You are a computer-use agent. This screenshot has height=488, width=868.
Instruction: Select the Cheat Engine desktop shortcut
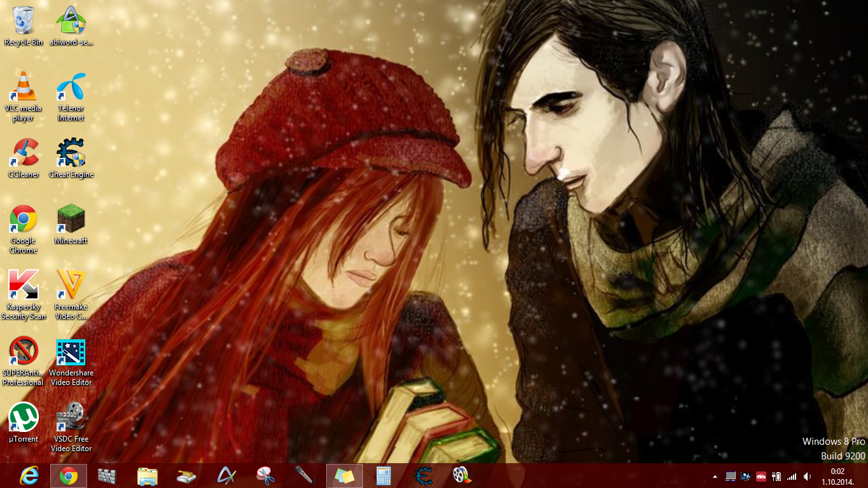(x=71, y=158)
